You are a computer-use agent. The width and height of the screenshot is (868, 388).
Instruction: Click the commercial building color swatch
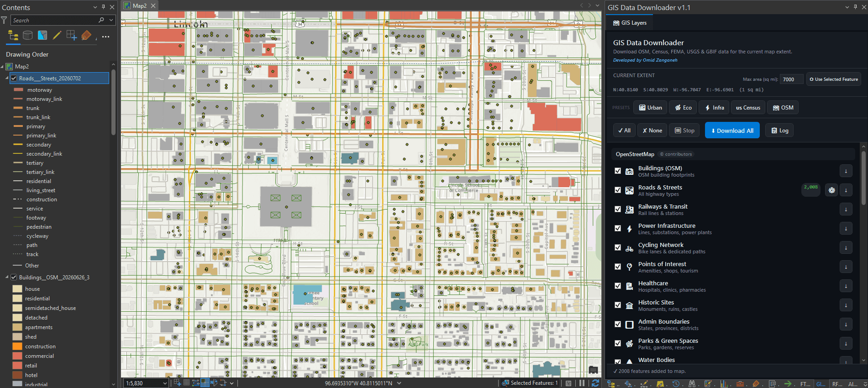[x=17, y=356]
